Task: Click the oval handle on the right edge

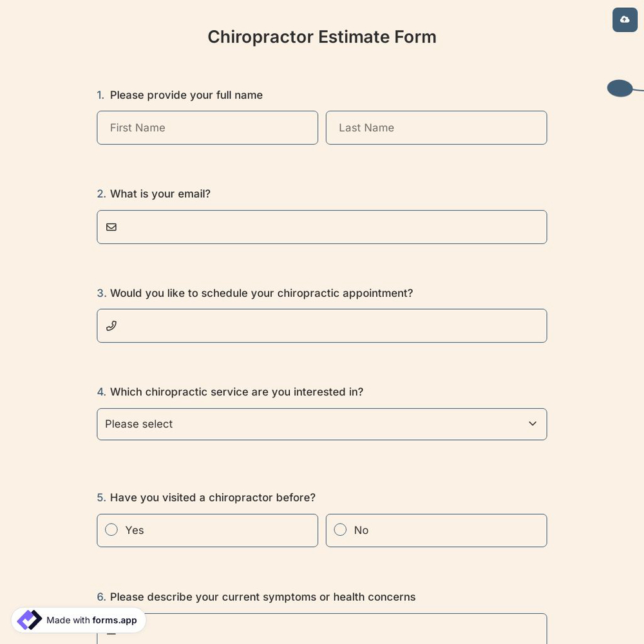Action: (x=619, y=88)
